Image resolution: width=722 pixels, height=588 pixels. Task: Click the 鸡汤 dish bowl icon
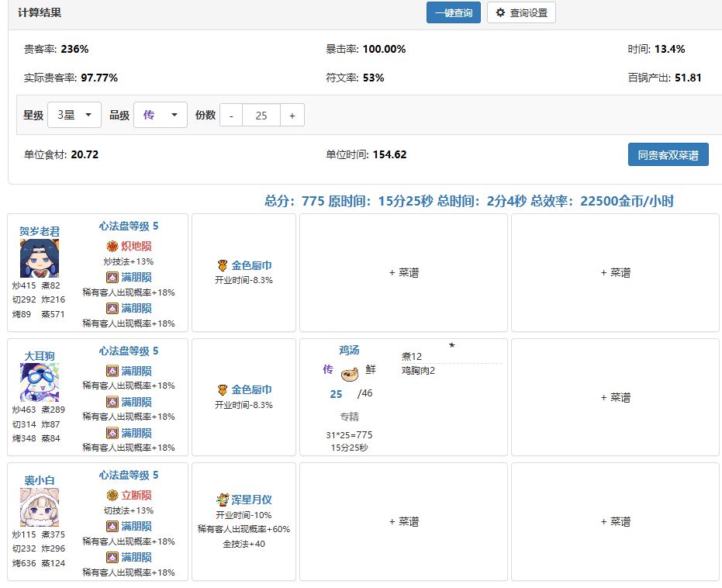click(x=350, y=374)
